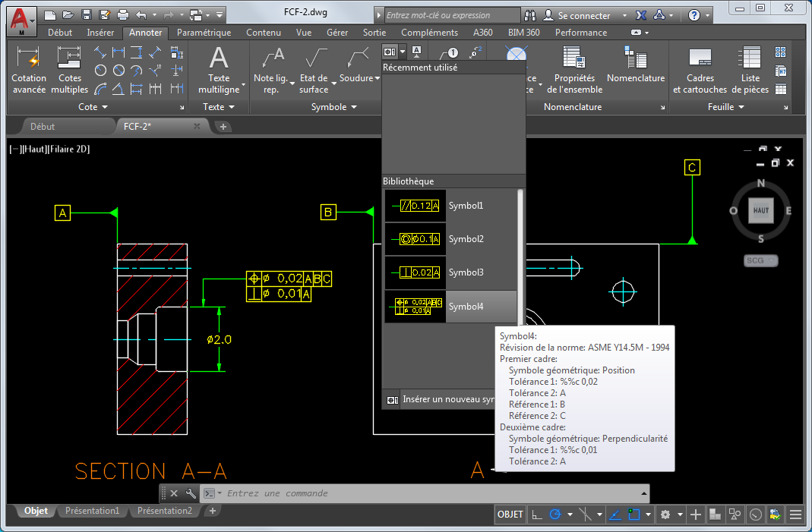The height and width of the screenshot is (532, 812).
Task: Open Propriétés de l'ensemble
Action: (574, 70)
